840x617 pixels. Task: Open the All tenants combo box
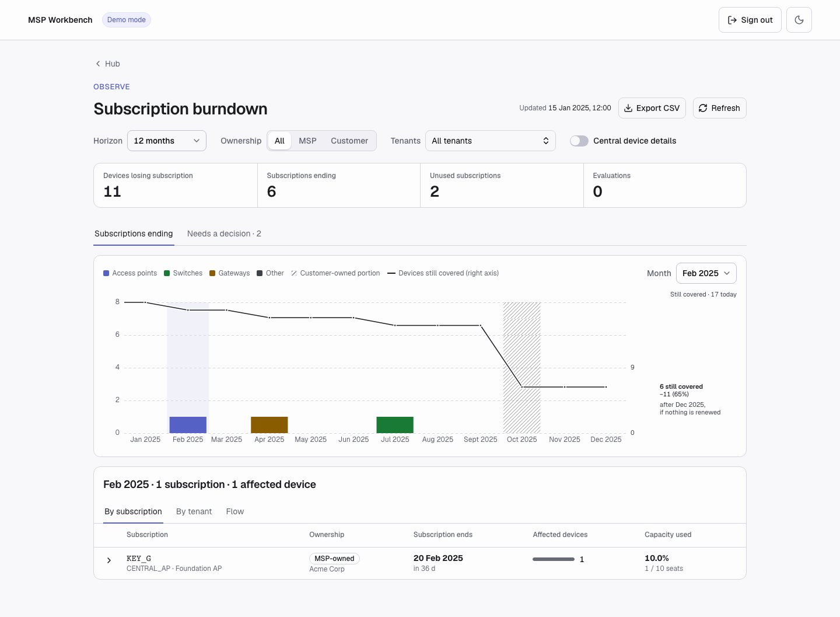coord(491,141)
